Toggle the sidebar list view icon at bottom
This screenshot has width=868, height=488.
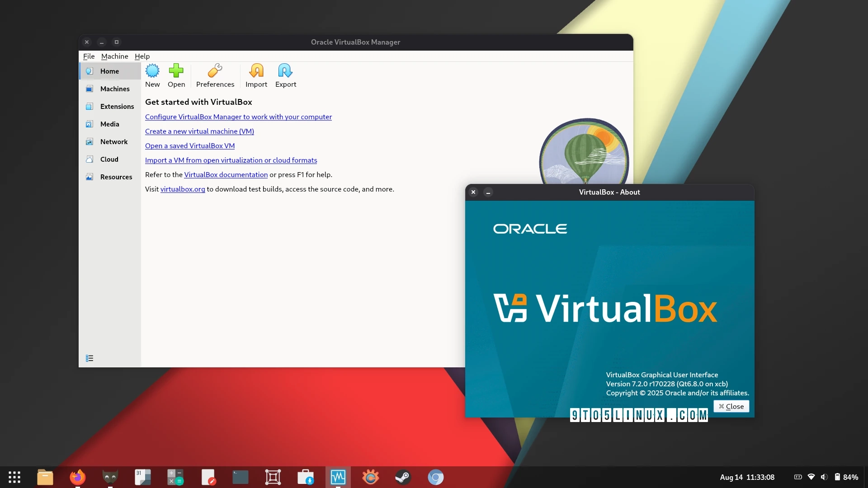[90, 358]
